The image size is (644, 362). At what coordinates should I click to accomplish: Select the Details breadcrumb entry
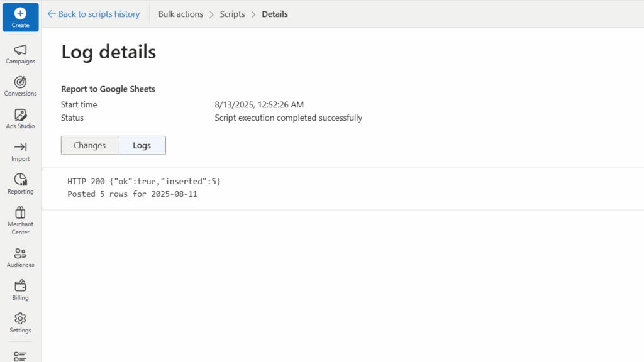tap(274, 14)
